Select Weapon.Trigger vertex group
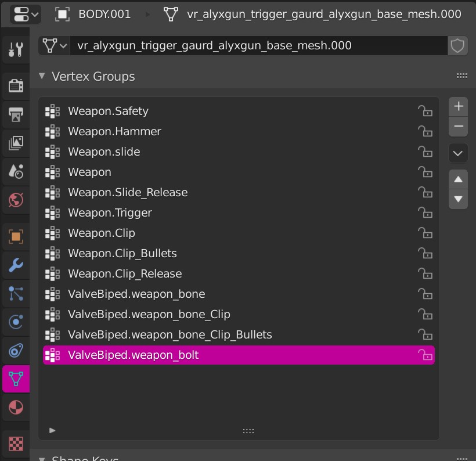Screen dimensions: 476x461 click(x=239, y=213)
